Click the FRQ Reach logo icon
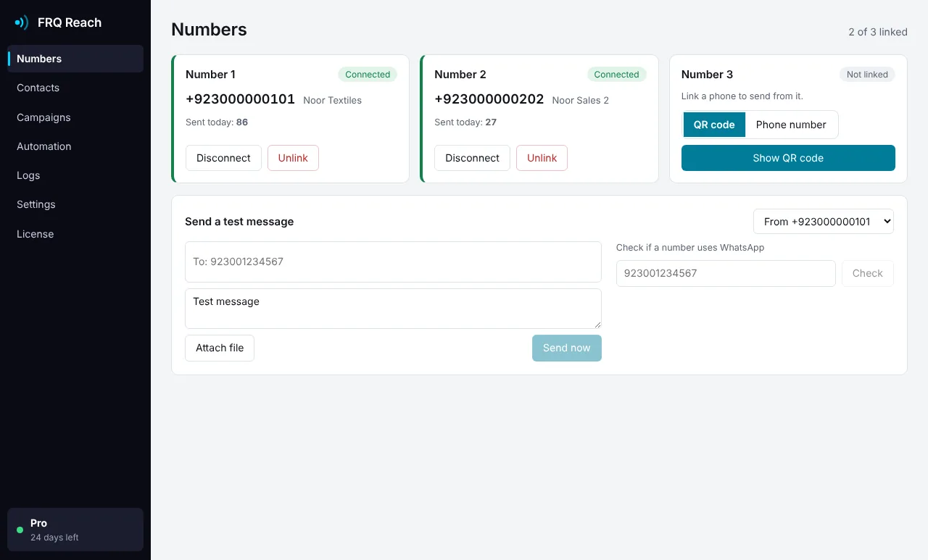The image size is (928, 560). click(22, 22)
